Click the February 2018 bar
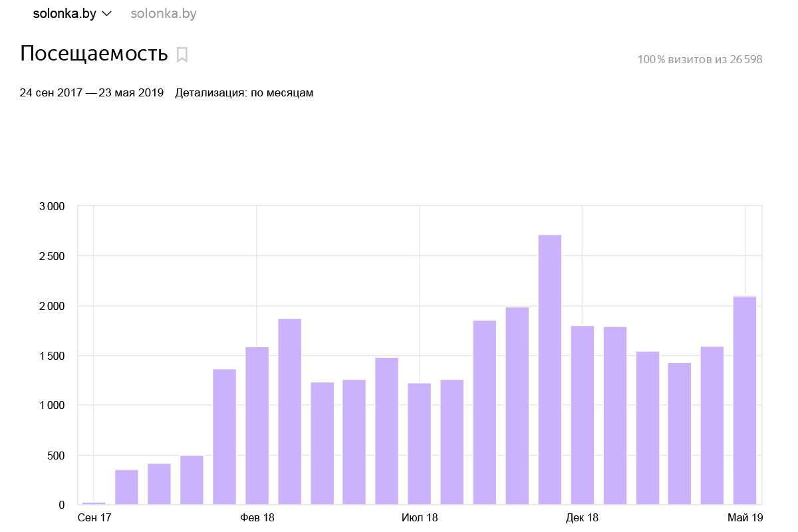Image resolution: width=798 pixels, height=532 pixels. 257,426
